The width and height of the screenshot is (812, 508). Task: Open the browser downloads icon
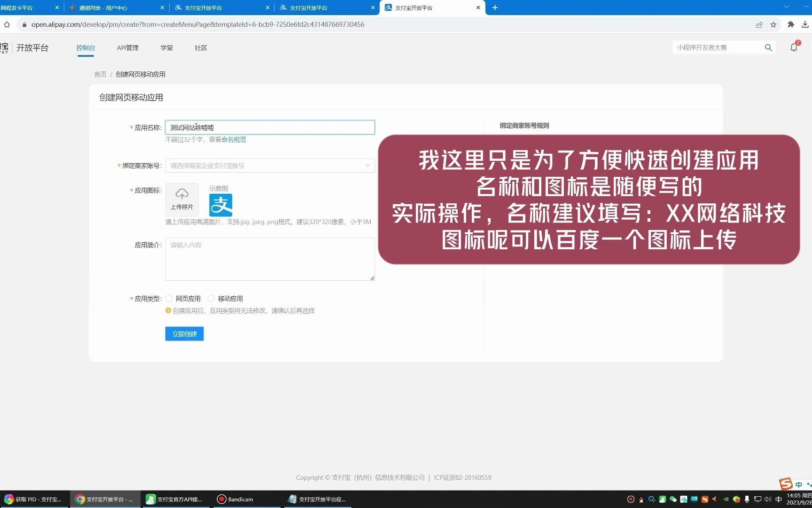point(805,24)
